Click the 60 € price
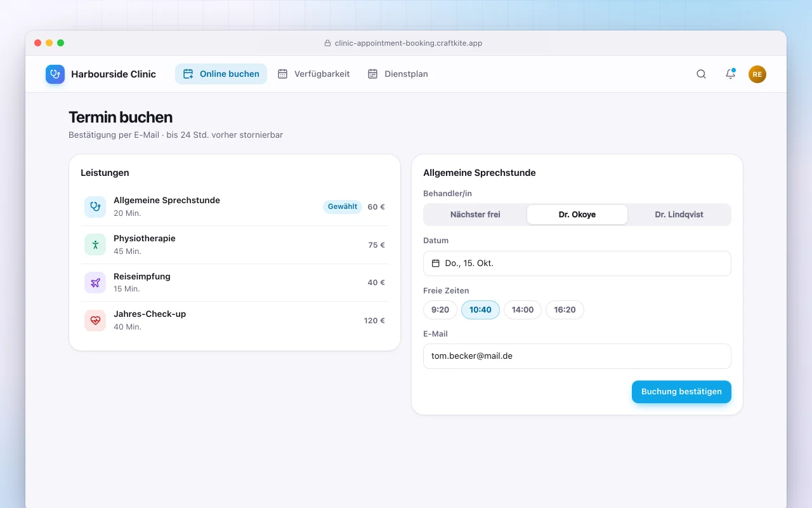The image size is (812, 508). click(376, 207)
